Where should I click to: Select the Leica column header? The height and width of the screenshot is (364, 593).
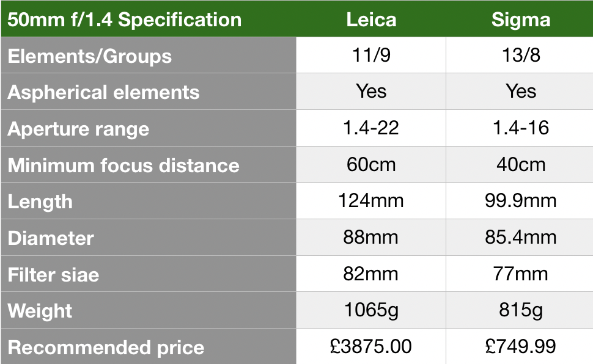pyautogui.click(x=371, y=19)
